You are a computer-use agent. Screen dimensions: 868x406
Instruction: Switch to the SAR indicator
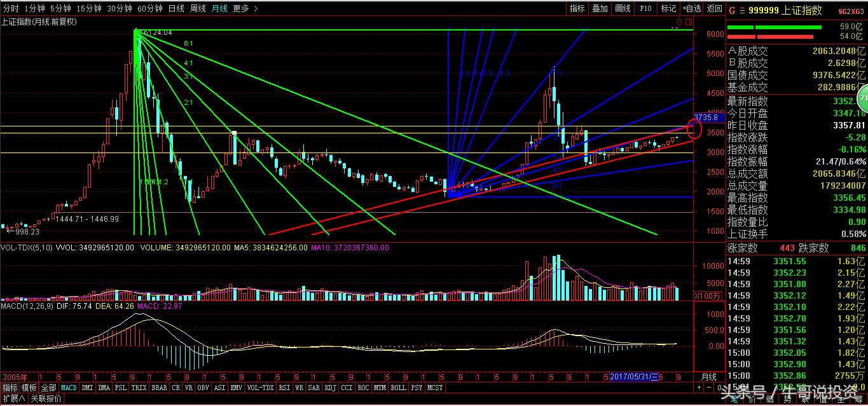click(314, 388)
